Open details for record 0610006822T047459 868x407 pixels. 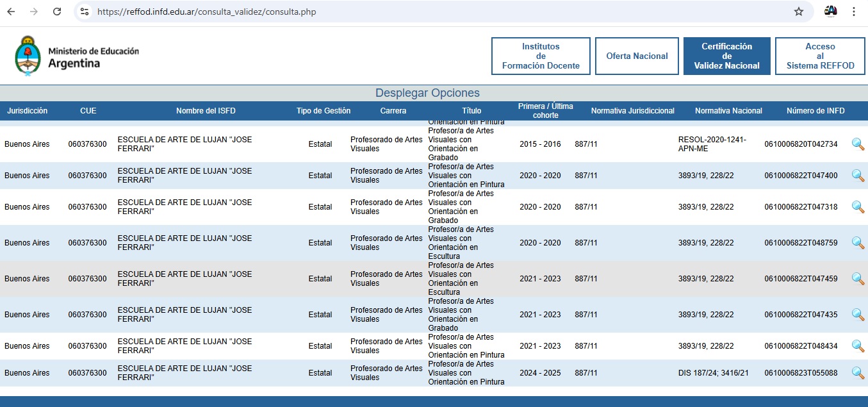point(858,279)
